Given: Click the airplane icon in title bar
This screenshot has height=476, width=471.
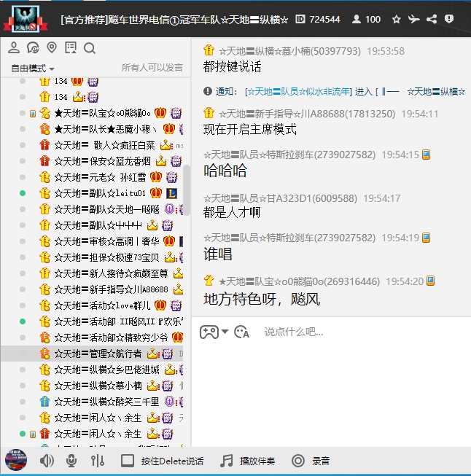Looking at the screenshot, I should click(414, 19).
